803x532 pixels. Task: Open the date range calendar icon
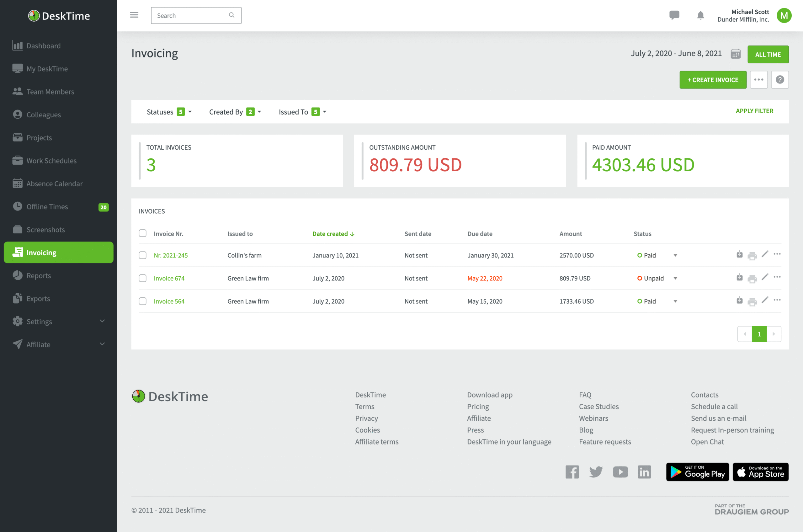[736, 54]
